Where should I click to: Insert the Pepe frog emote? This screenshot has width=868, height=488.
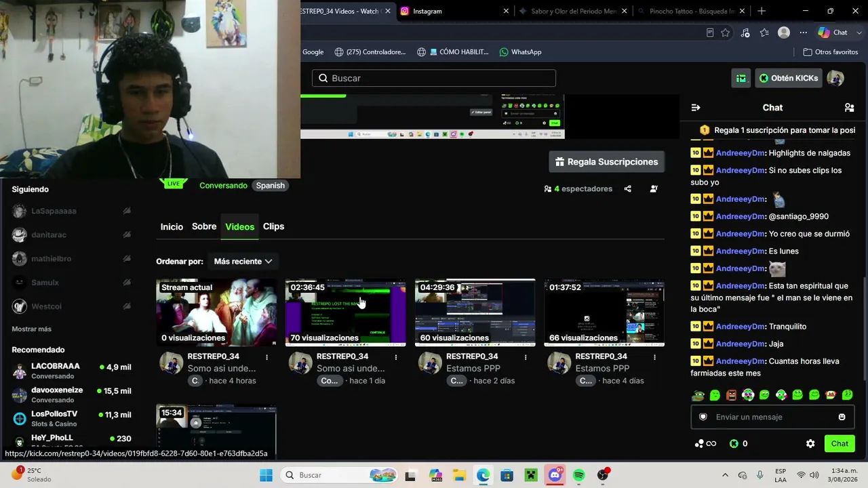[x=698, y=395]
